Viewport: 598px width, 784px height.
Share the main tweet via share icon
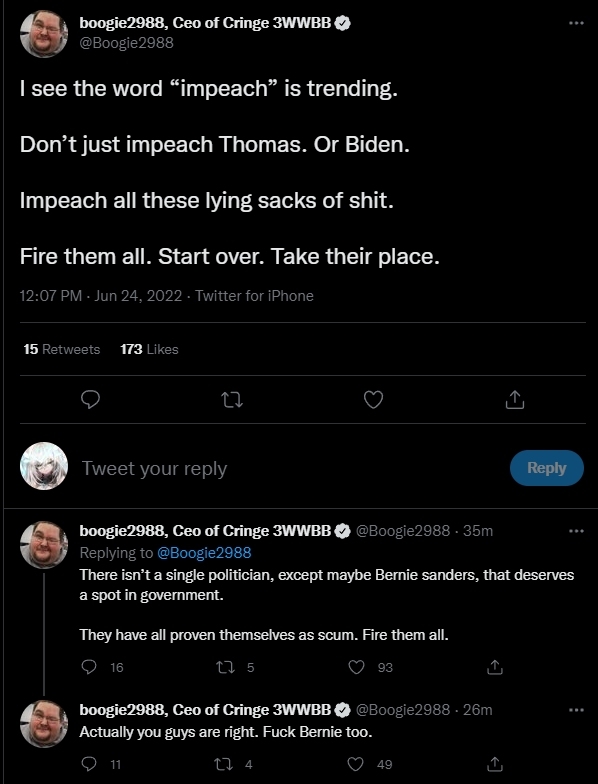coord(514,400)
